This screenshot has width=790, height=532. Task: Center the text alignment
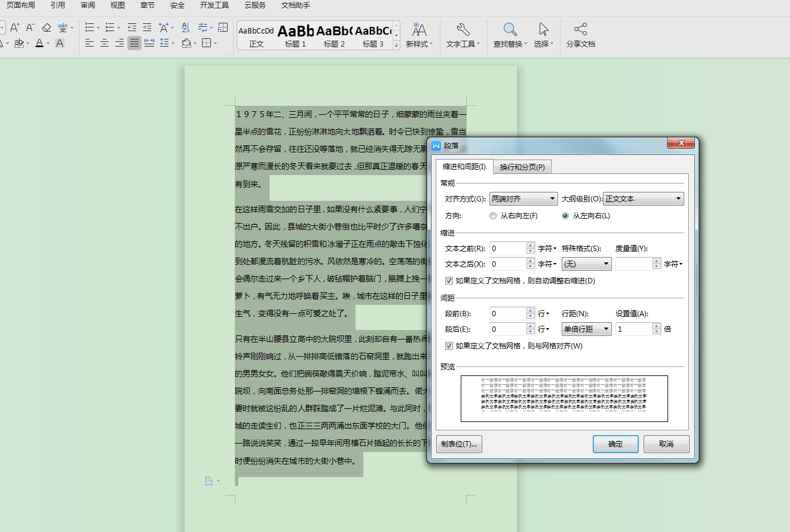[105, 43]
